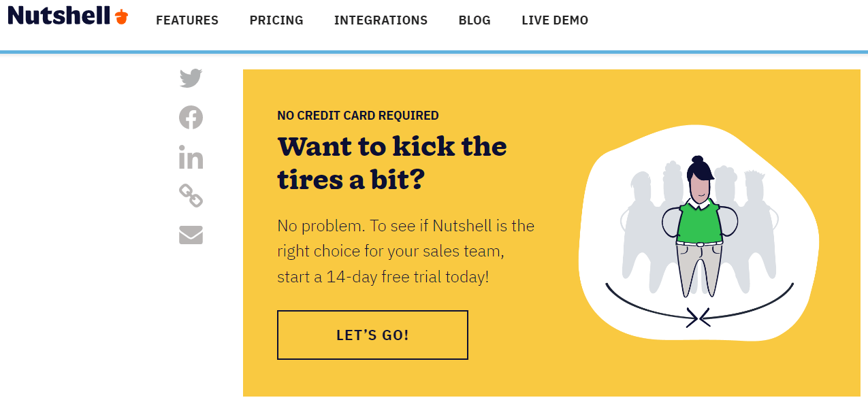
Task: Go to the Pricing page
Action: 276,20
